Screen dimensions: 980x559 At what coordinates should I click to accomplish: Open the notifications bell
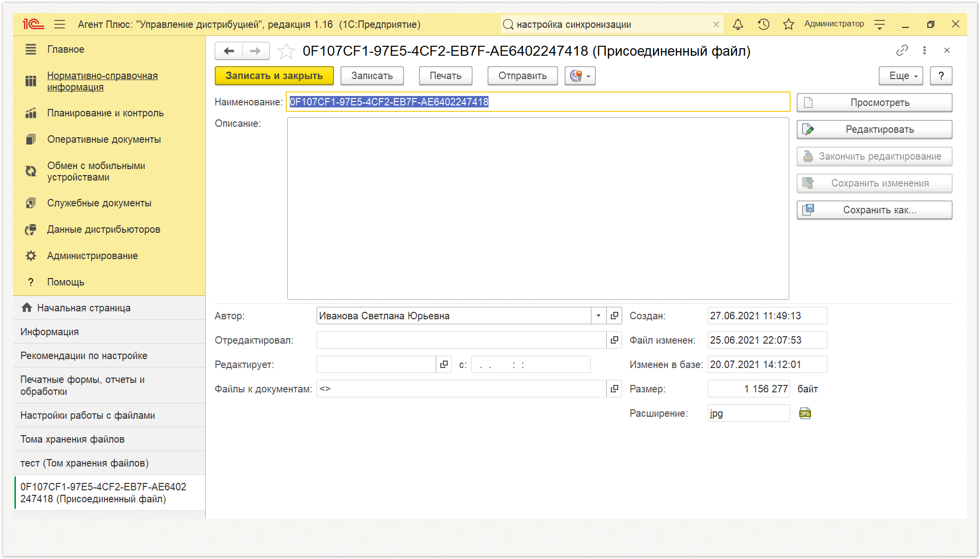click(x=738, y=24)
